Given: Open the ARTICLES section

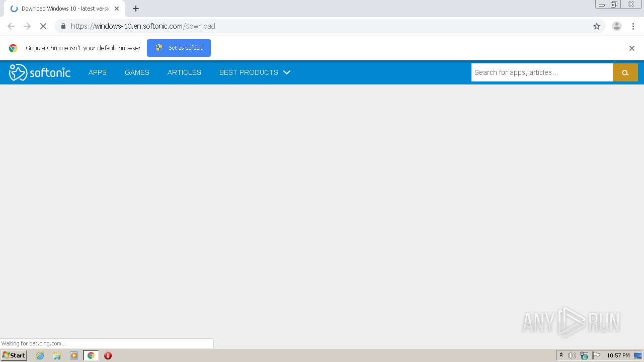Looking at the screenshot, I should coord(184,72).
